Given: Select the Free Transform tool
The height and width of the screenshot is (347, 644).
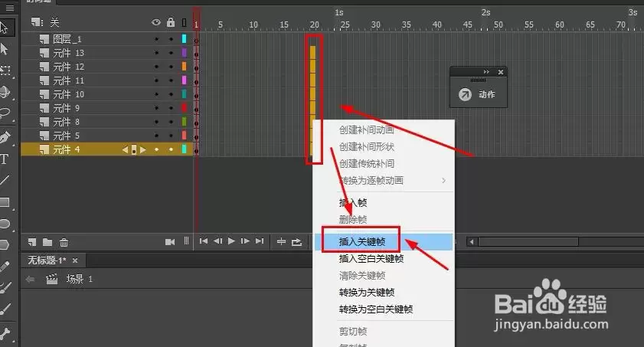Looking at the screenshot, I should (x=5, y=70).
